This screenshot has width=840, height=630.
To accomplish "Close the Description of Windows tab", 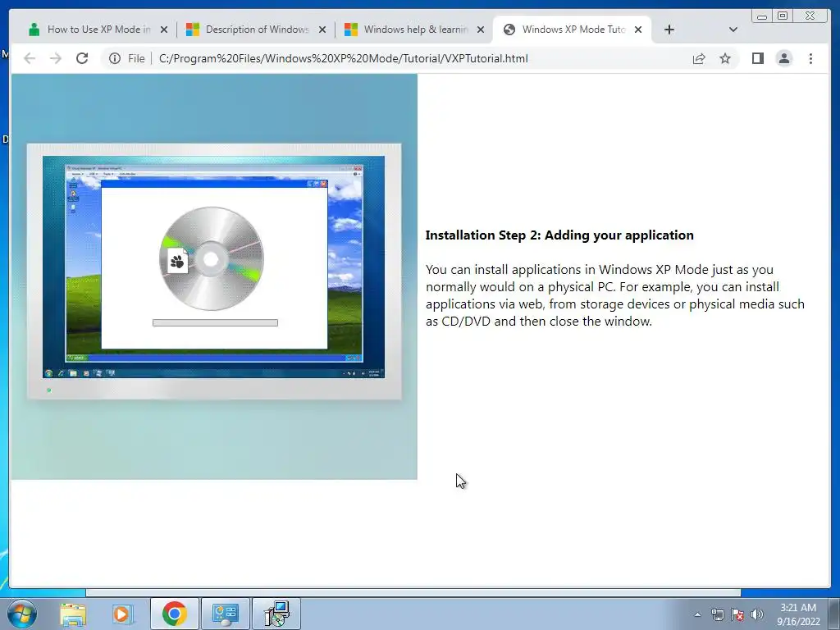I will coord(322,30).
